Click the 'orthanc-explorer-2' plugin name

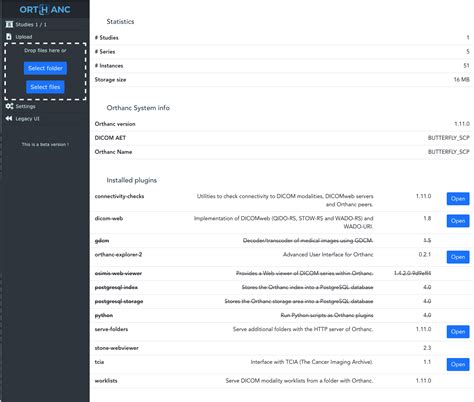118,255
